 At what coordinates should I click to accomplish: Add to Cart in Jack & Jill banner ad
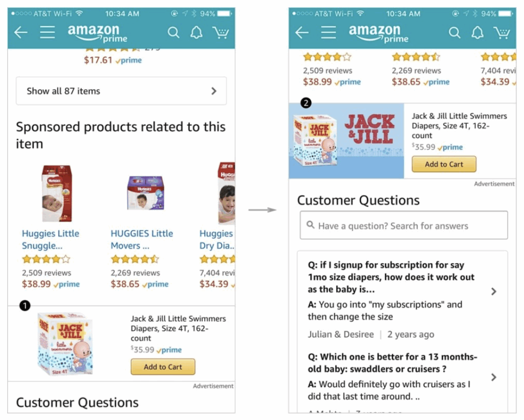click(x=444, y=164)
